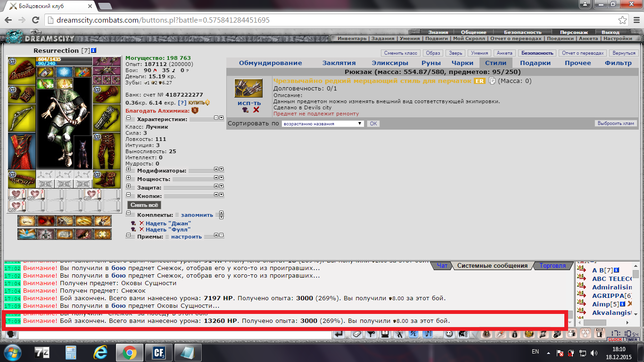Click the snowflake effect icon on the character
This screenshot has height=362, width=644.
(x=64, y=72)
